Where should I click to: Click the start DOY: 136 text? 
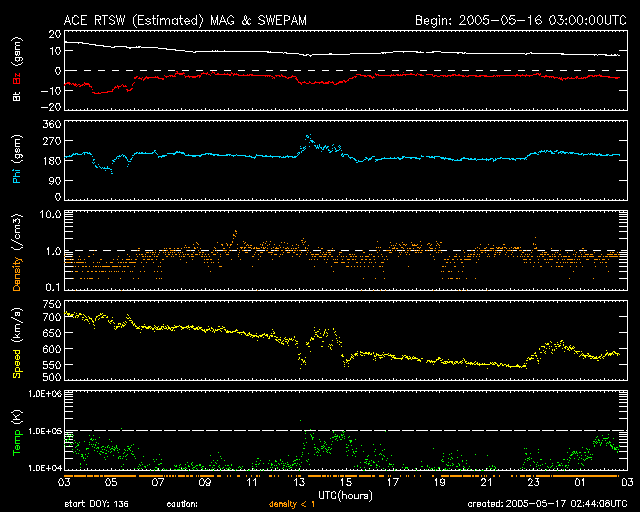(x=97, y=504)
